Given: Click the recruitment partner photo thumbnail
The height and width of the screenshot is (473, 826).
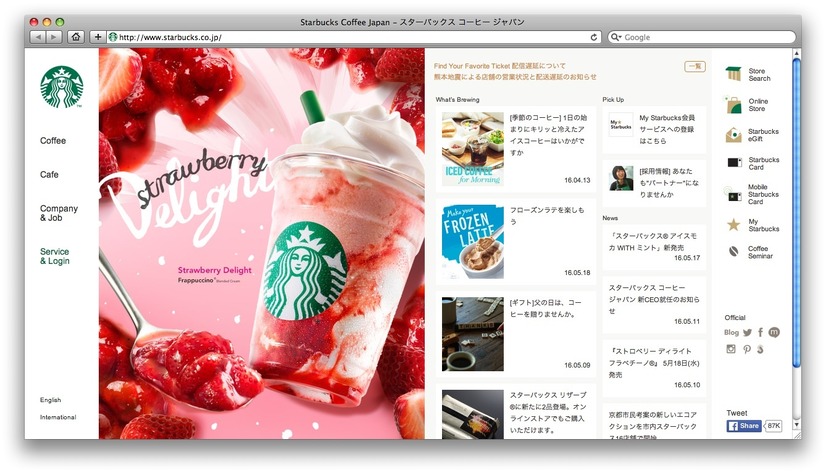Looking at the screenshot, I should click(x=621, y=178).
